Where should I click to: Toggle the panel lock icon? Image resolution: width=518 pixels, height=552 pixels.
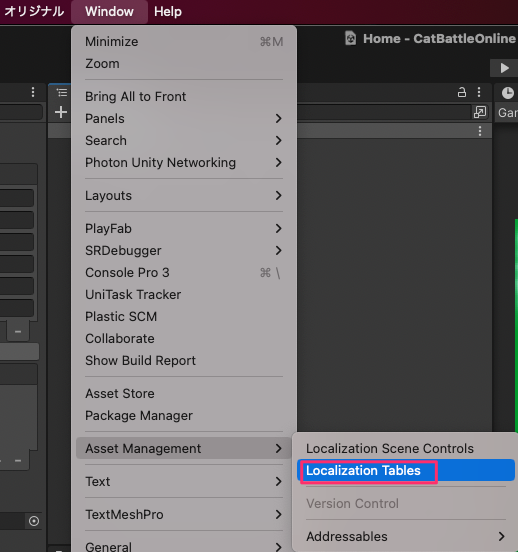point(462,93)
